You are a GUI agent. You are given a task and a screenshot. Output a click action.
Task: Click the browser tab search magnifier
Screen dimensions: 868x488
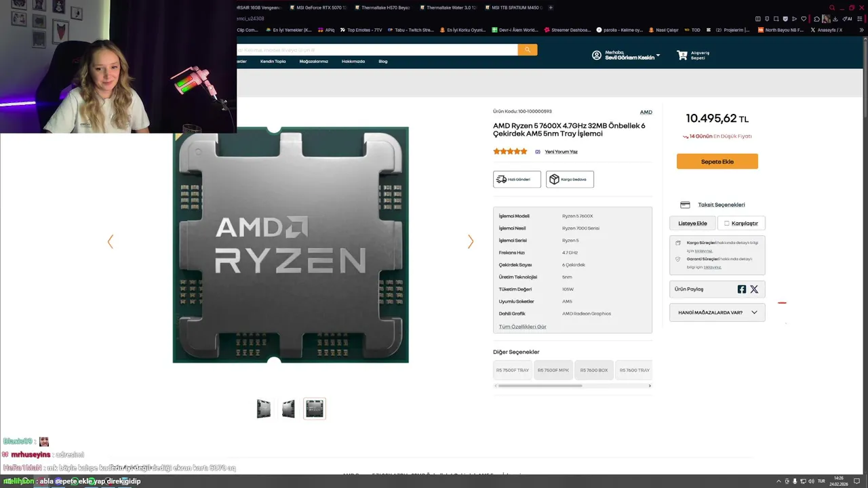pos(832,7)
